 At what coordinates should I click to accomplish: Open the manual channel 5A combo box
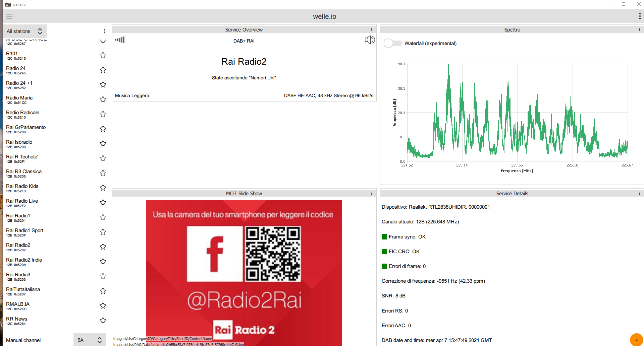[x=90, y=340]
